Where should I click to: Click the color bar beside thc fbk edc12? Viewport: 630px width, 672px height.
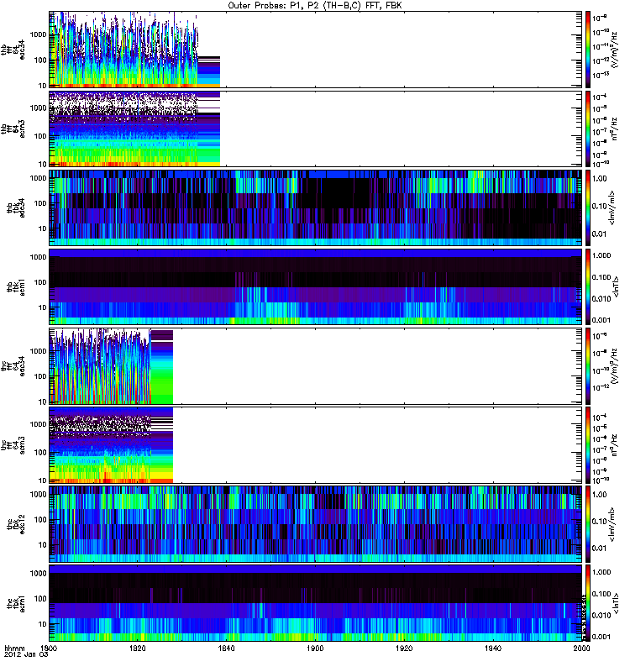591,524
